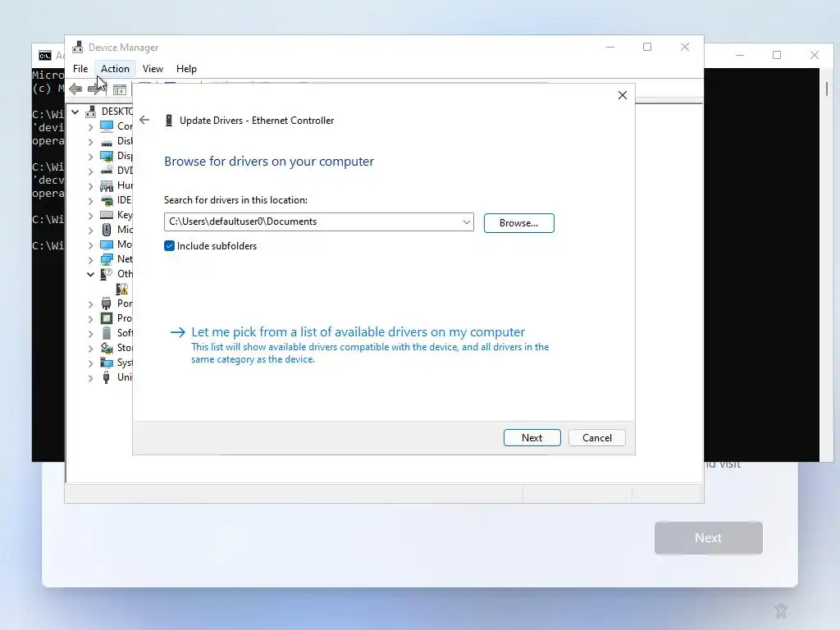The width and height of the screenshot is (840, 630).
Task: Select the IDE controllers category icon
Action: tap(107, 200)
